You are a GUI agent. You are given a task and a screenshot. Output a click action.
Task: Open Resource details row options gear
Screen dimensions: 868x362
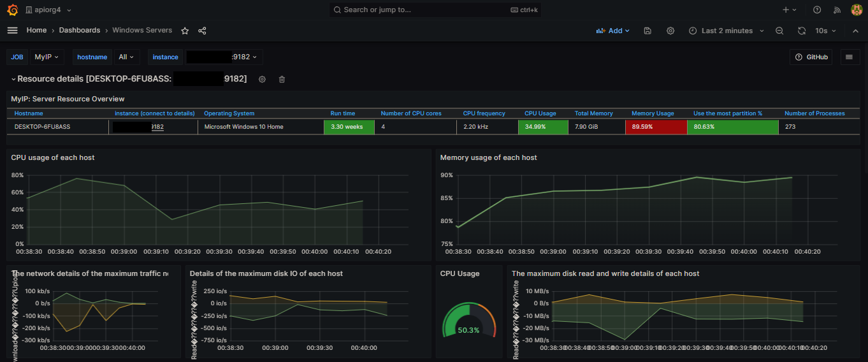tap(262, 79)
